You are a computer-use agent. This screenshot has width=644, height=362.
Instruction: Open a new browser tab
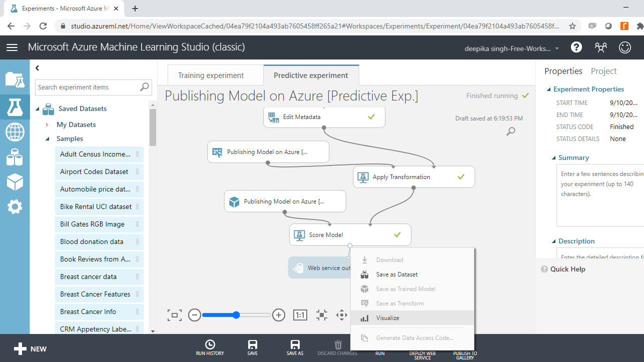tap(135, 8)
